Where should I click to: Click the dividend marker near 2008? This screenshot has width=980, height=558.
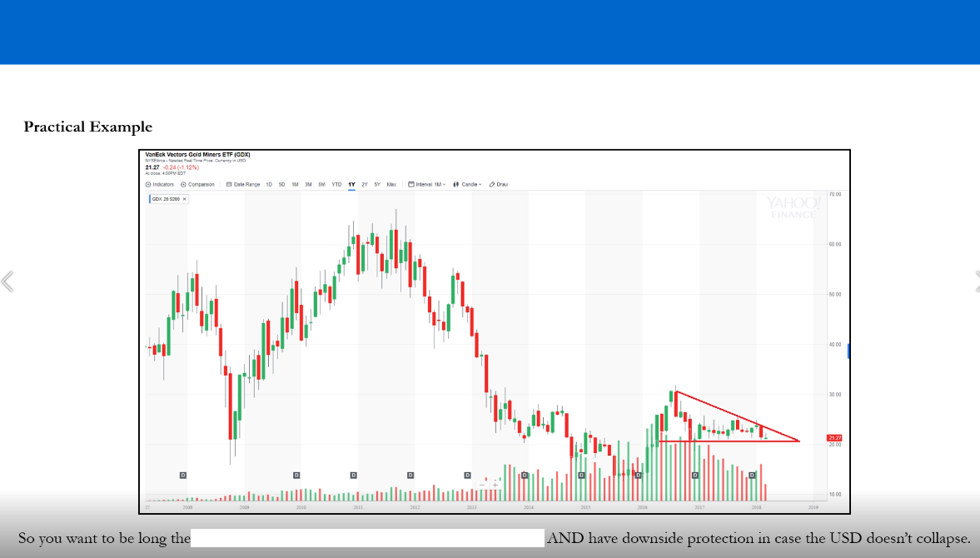183,475
